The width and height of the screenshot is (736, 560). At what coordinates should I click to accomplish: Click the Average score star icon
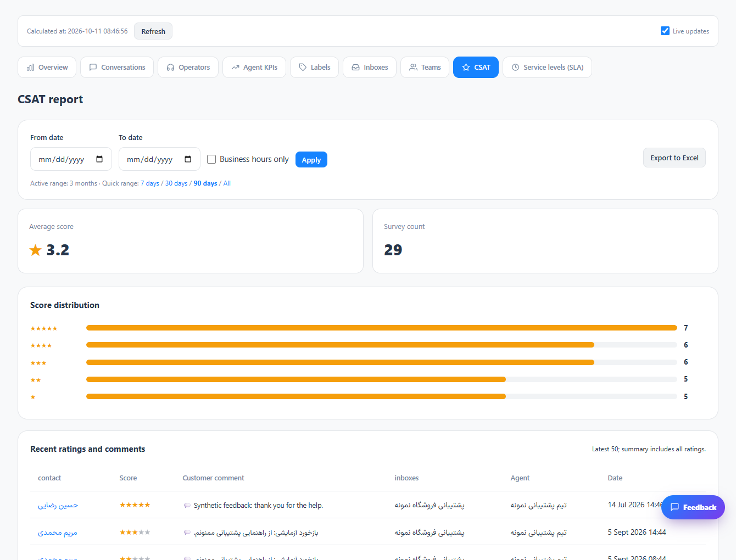point(36,250)
